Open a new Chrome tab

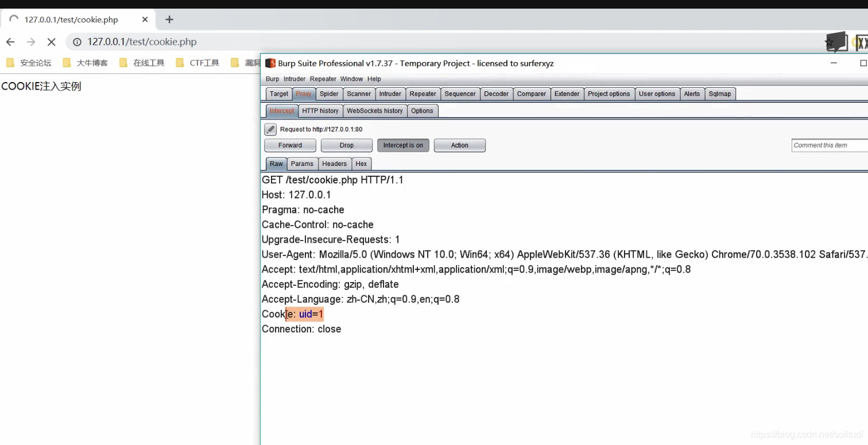pos(169,20)
